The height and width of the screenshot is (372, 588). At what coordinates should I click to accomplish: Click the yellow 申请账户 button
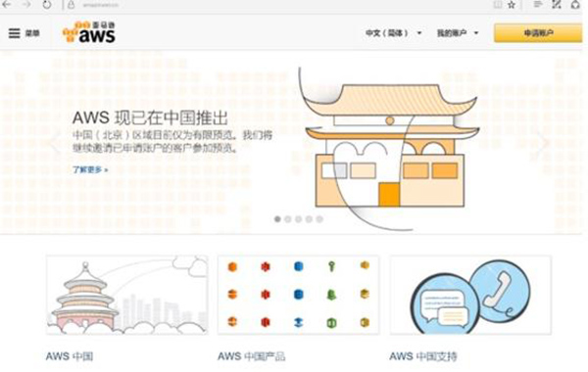tap(538, 33)
